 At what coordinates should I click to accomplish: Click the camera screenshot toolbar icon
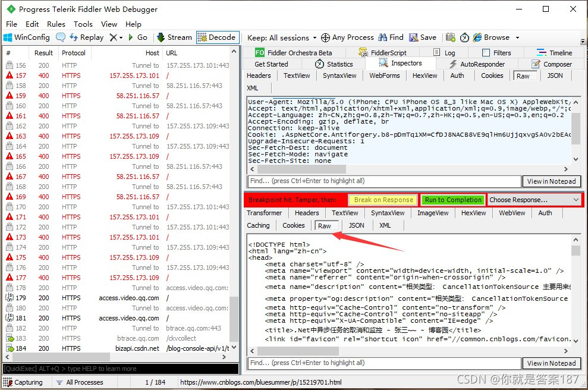pyautogui.click(x=451, y=37)
